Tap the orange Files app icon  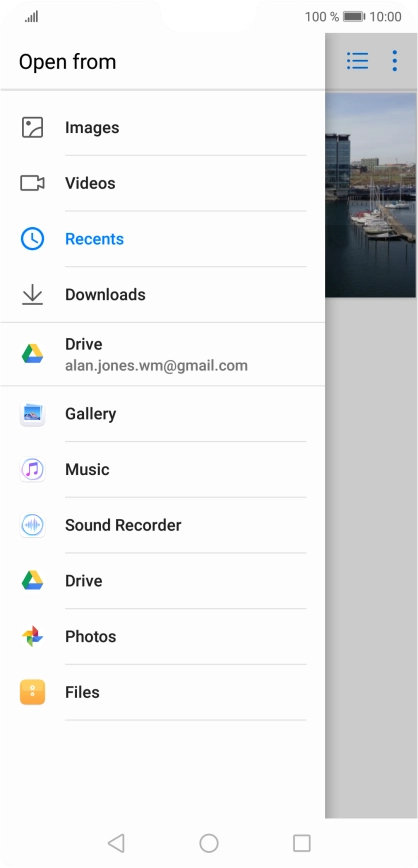tap(32, 692)
